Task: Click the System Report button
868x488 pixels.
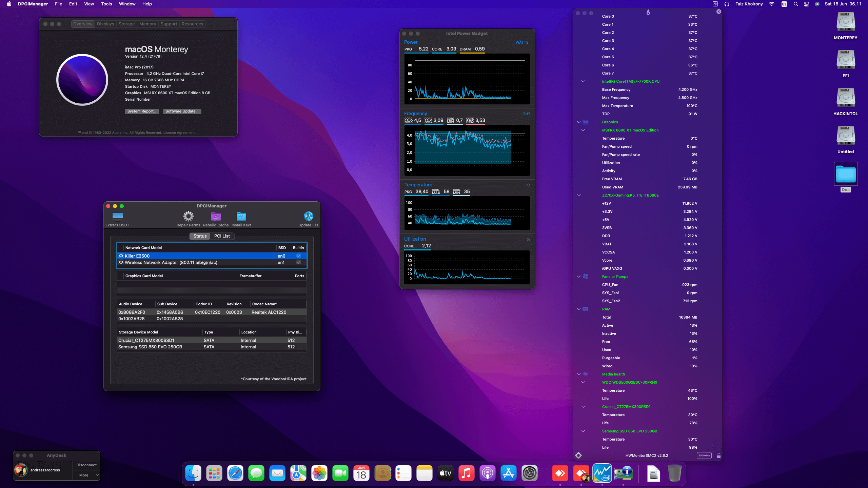Action: [142, 111]
